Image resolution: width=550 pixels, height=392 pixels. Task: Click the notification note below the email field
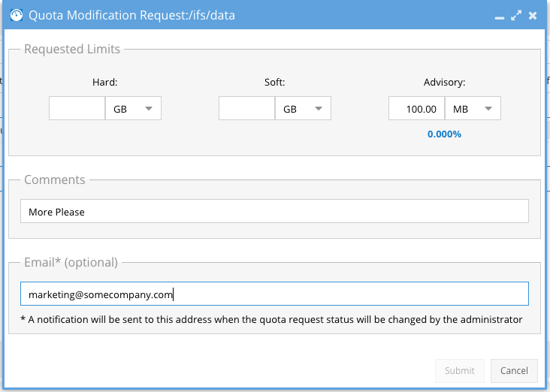[271, 319]
